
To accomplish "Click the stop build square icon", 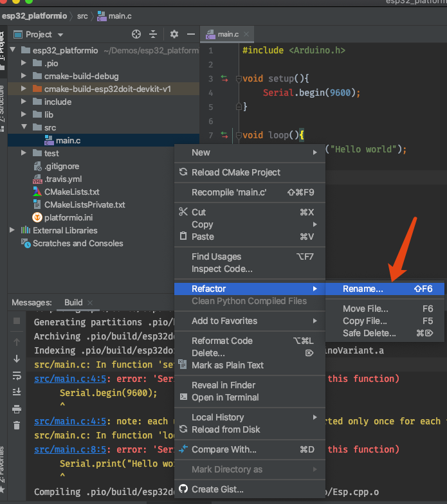I will tap(17, 320).
